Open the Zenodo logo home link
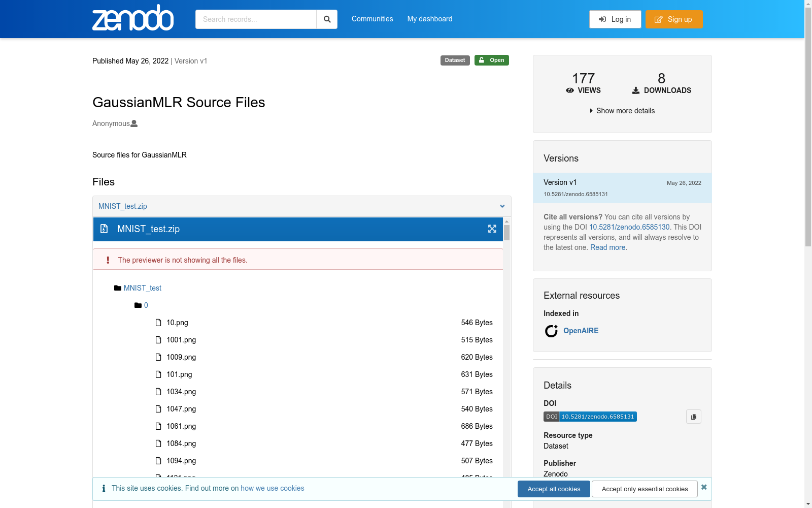This screenshot has height=508, width=812. 133,18
